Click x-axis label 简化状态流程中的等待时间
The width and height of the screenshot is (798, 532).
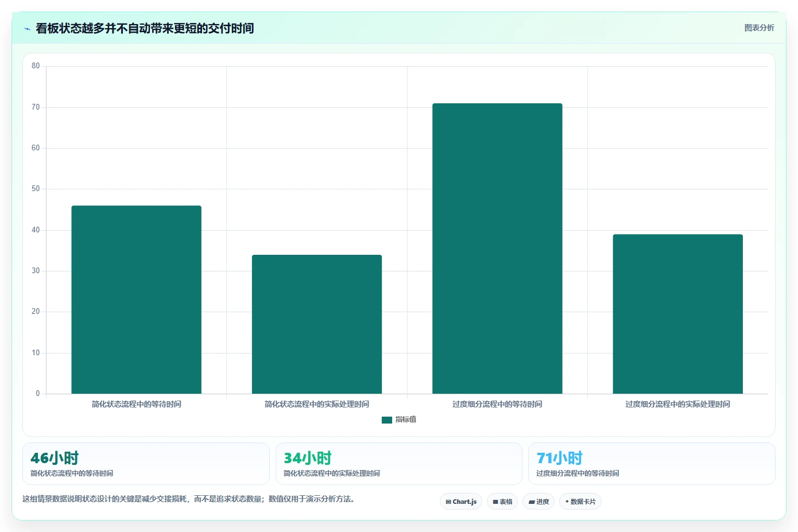click(137, 405)
